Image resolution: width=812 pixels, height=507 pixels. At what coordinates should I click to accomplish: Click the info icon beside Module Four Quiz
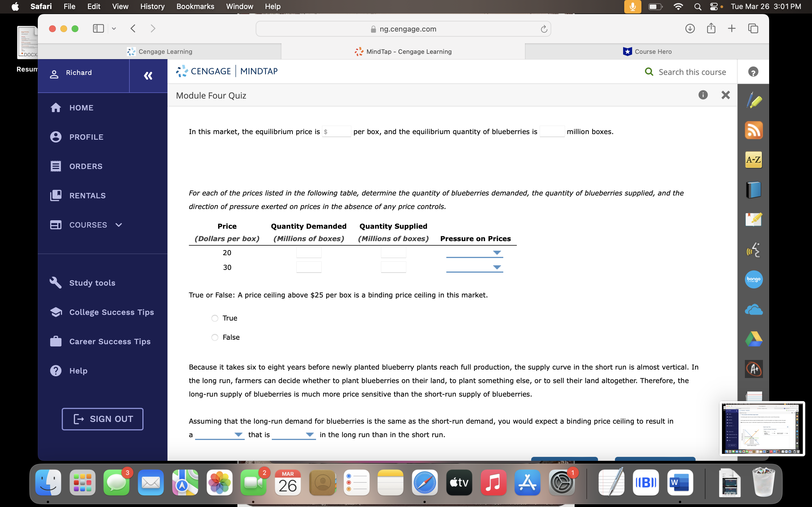click(703, 95)
